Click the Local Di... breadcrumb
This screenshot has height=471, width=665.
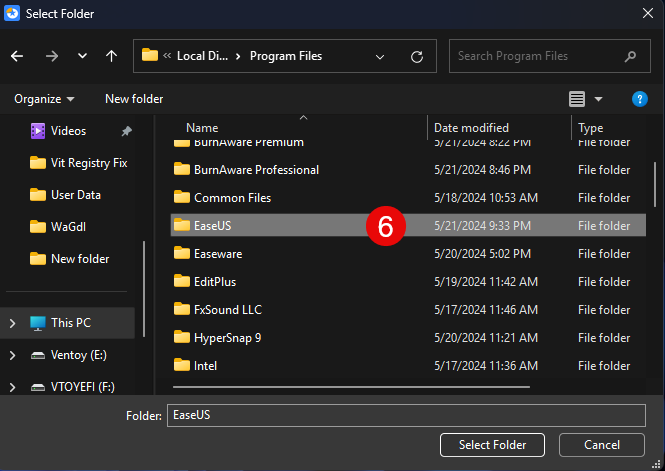coord(202,56)
